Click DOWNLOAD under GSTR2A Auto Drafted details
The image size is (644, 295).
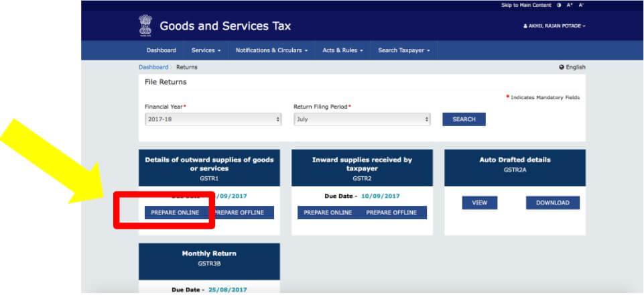553,202
